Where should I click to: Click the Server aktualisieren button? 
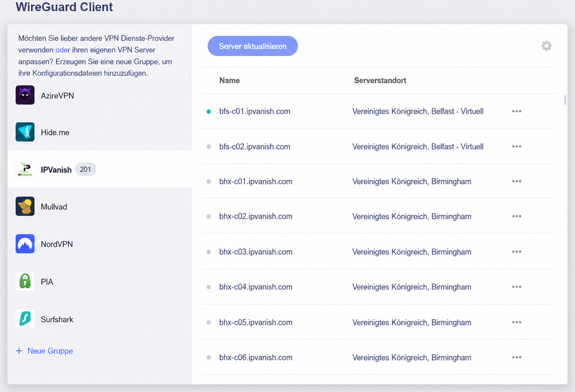point(253,46)
